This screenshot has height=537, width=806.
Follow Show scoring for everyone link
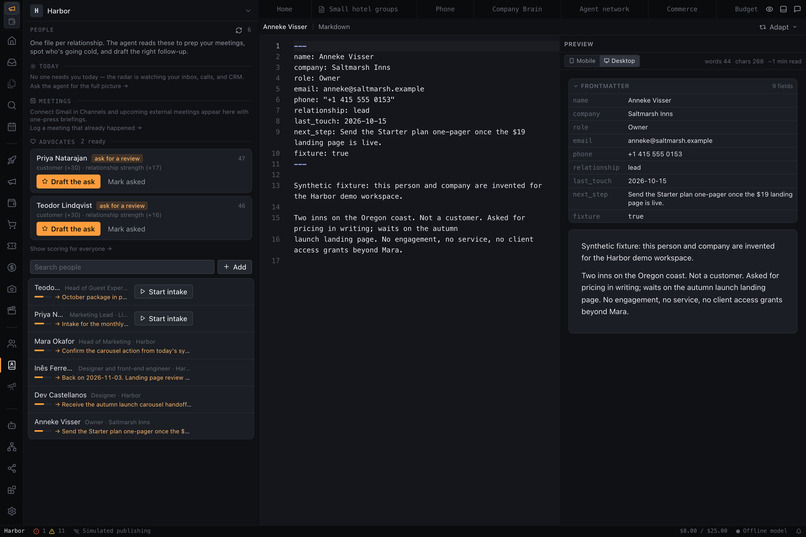71,249
